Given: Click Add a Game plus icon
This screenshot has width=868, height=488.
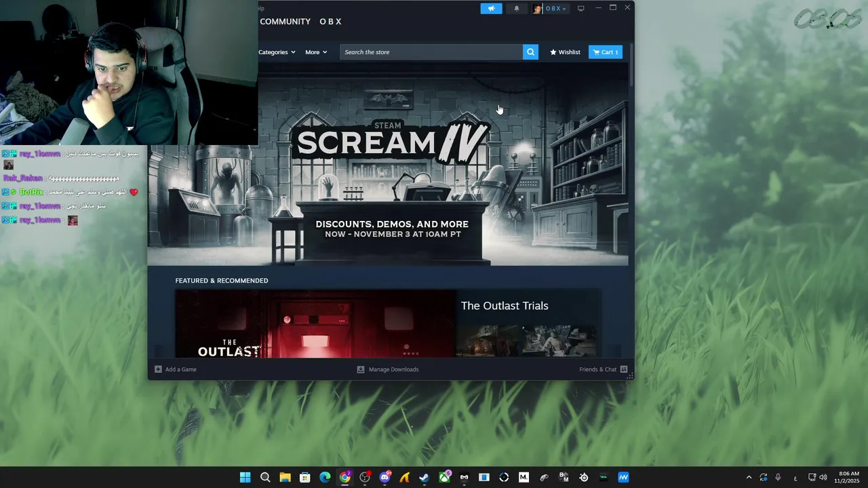Looking at the screenshot, I should tap(158, 369).
